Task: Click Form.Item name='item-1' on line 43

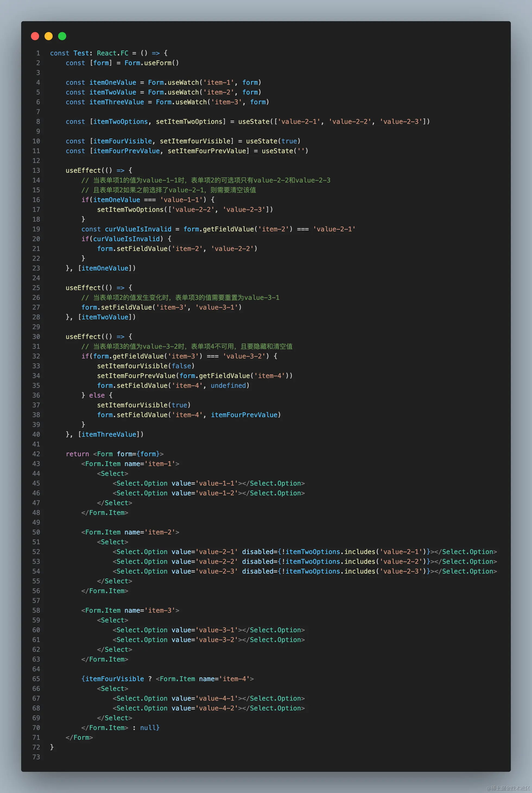Action: tap(130, 464)
